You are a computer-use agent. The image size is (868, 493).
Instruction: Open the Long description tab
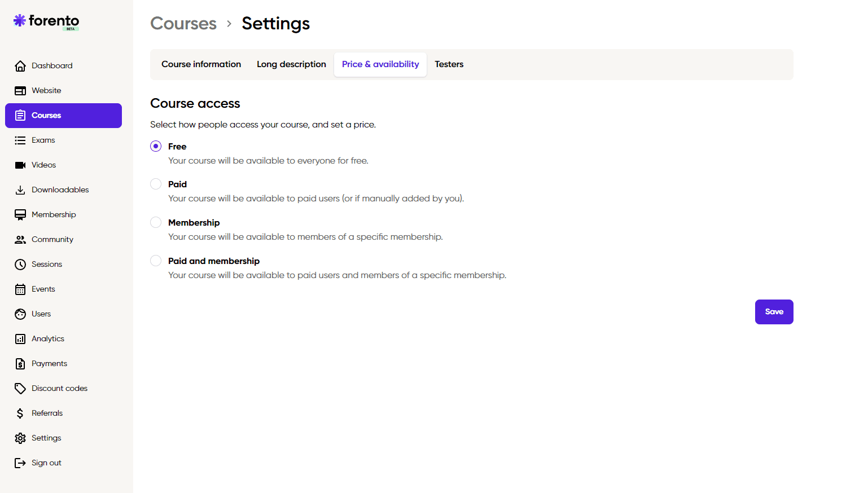pos(291,64)
